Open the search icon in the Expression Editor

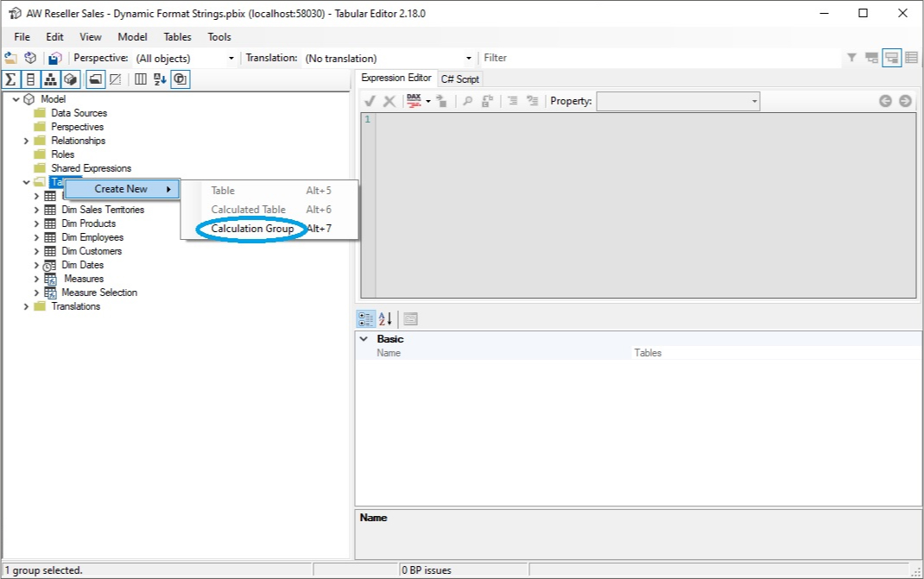click(465, 101)
